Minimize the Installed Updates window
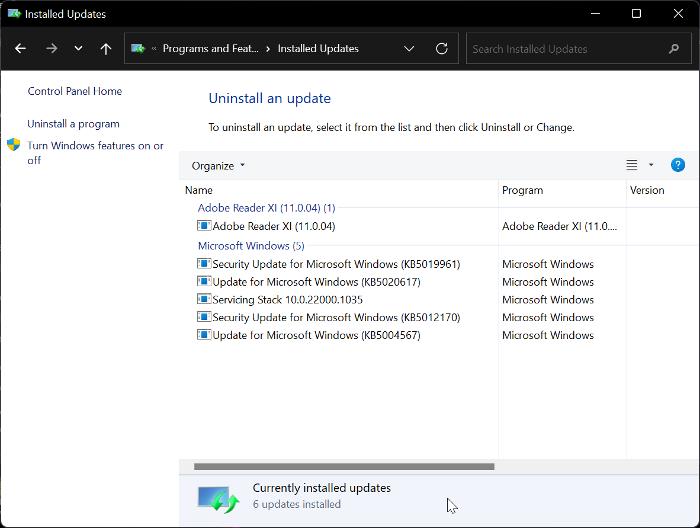The height and width of the screenshot is (528, 700). pos(595,13)
